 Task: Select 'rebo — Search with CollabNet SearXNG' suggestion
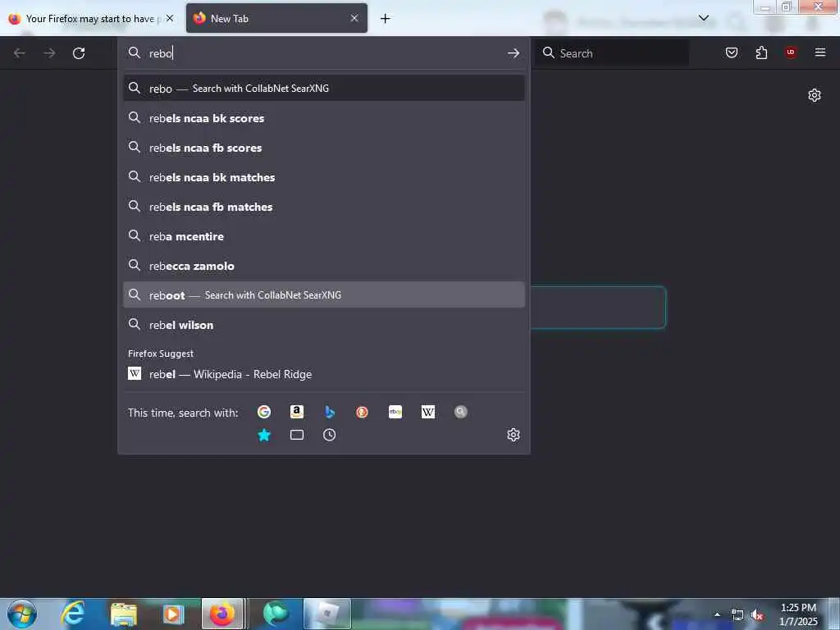click(x=323, y=89)
